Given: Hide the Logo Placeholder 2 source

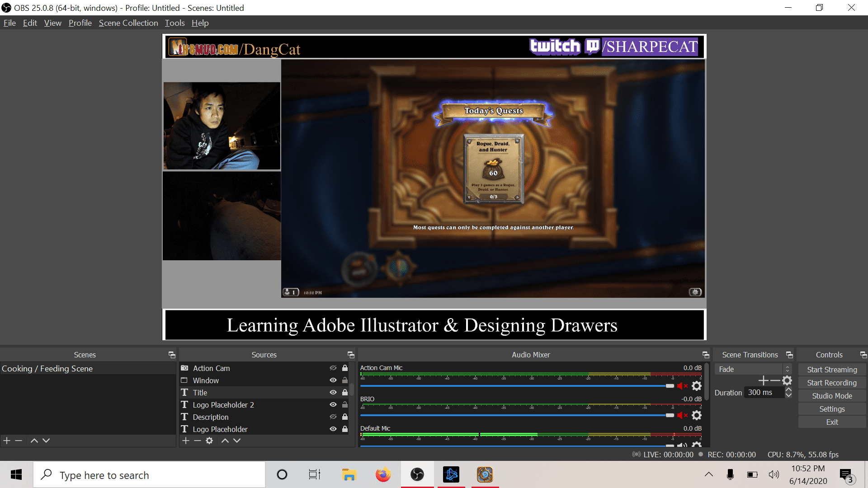Looking at the screenshot, I should pyautogui.click(x=333, y=405).
